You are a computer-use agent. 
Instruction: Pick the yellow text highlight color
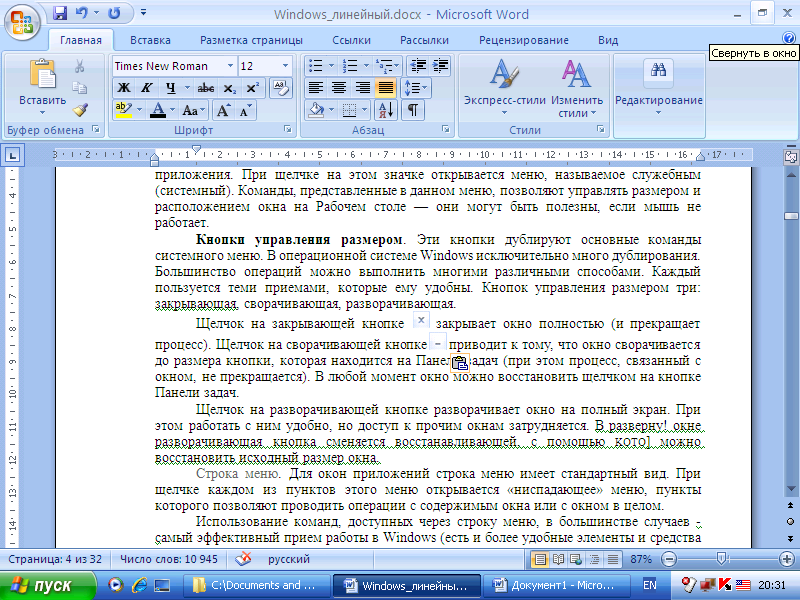pos(123,110)
